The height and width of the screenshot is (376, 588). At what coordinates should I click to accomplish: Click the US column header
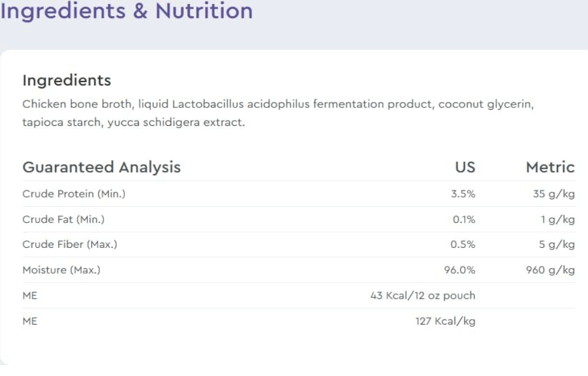(x=465, y=167)
